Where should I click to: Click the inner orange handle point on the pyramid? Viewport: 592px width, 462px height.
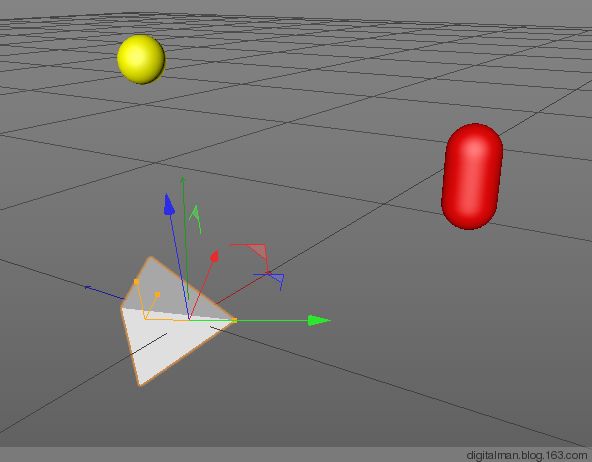pyautogui.click(x=157, y=294)
